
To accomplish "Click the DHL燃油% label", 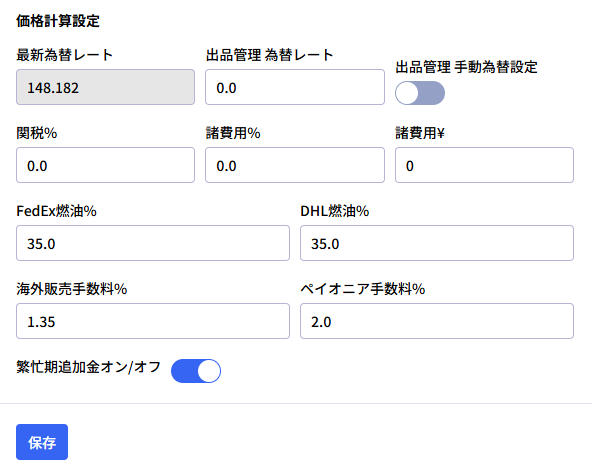I will pyautogui.click(x=335, y=211).
